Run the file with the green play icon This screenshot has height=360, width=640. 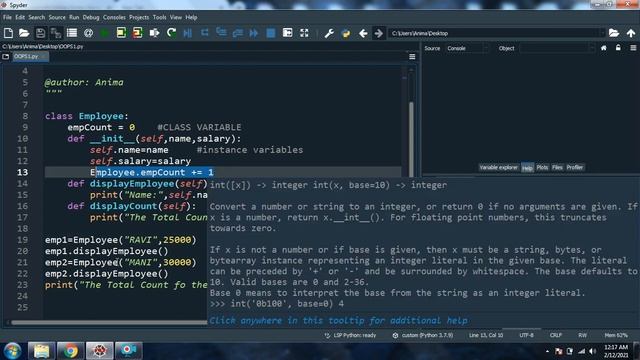click(x=104, y=33)
